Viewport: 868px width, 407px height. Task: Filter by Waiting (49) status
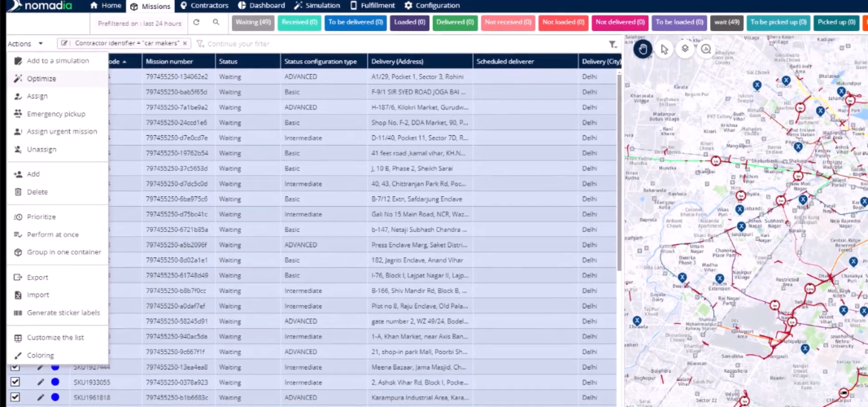tap(253, 22)
